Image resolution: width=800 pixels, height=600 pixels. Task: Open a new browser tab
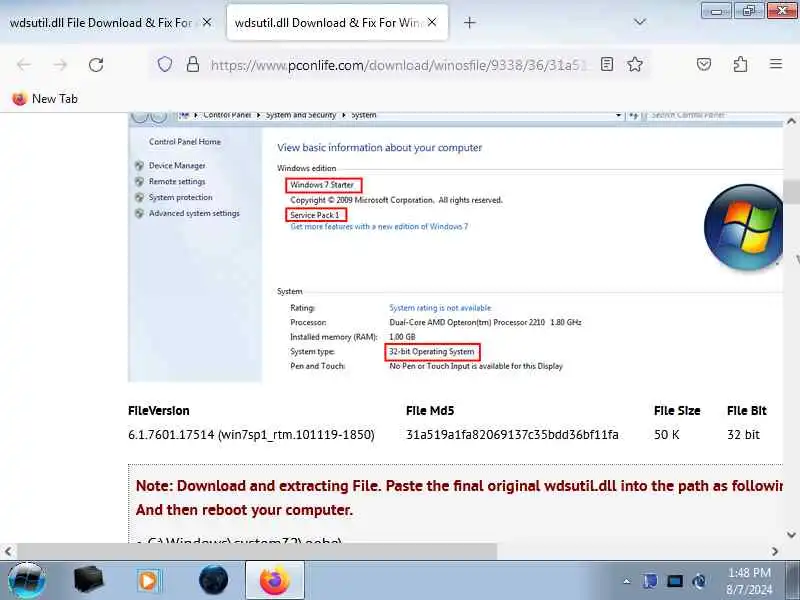click(469, 22)
